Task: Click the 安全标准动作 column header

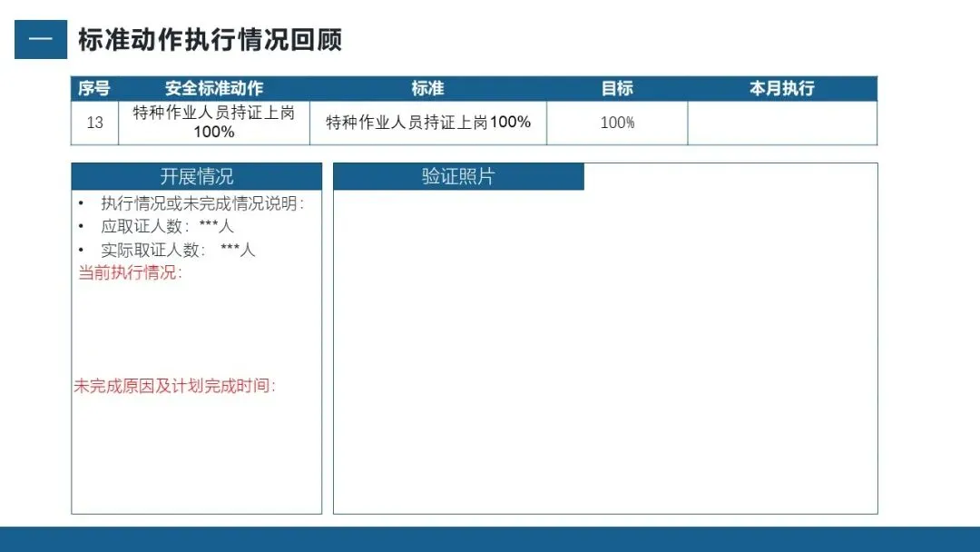Action: pos(214,89)
